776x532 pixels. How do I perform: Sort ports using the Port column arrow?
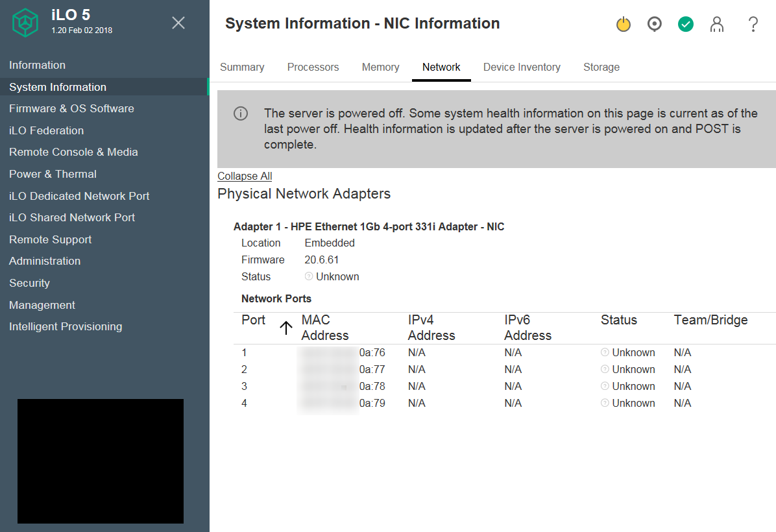[286, 328]
